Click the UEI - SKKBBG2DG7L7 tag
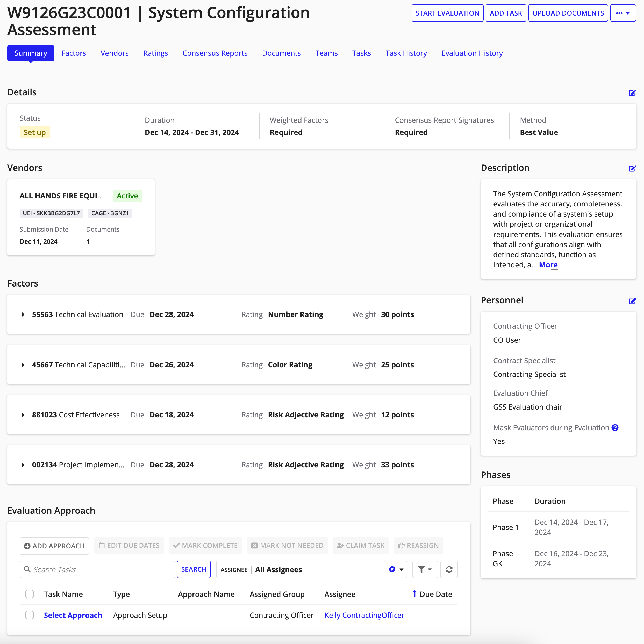Image resolution: width=644 pixels, height=644 pixels. (51, 213)
